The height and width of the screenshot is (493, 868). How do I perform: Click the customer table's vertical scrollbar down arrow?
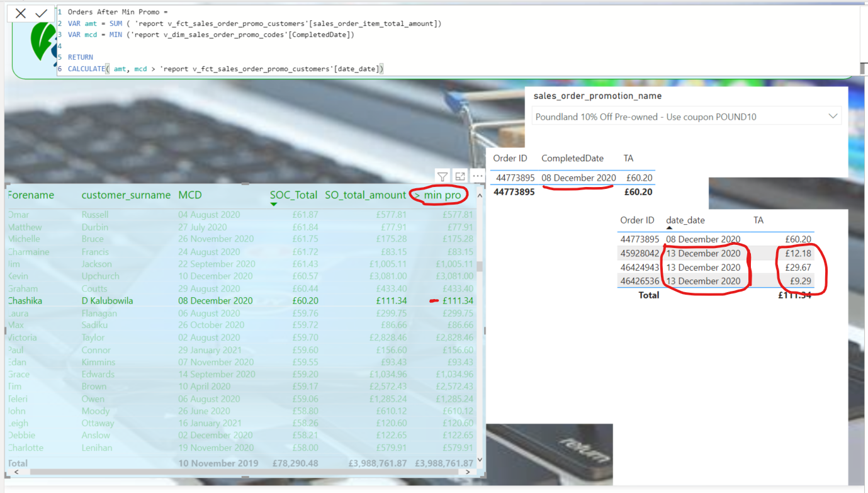tap(481, 460)
